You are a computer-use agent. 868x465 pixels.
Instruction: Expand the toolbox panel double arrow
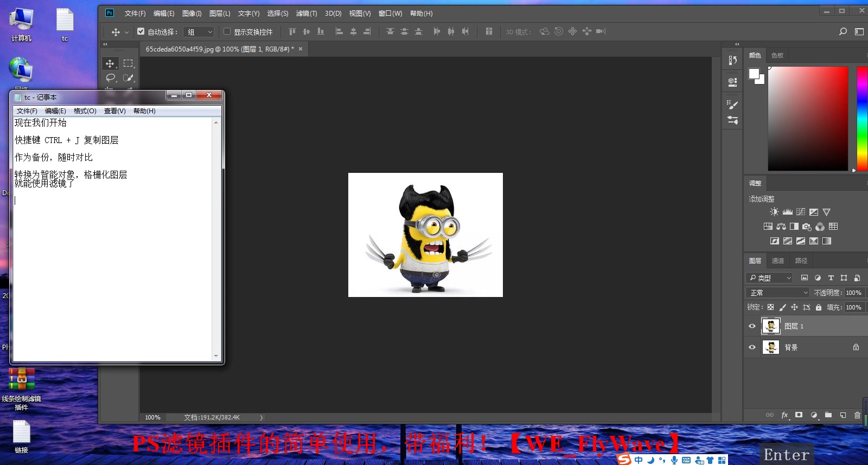105,44
